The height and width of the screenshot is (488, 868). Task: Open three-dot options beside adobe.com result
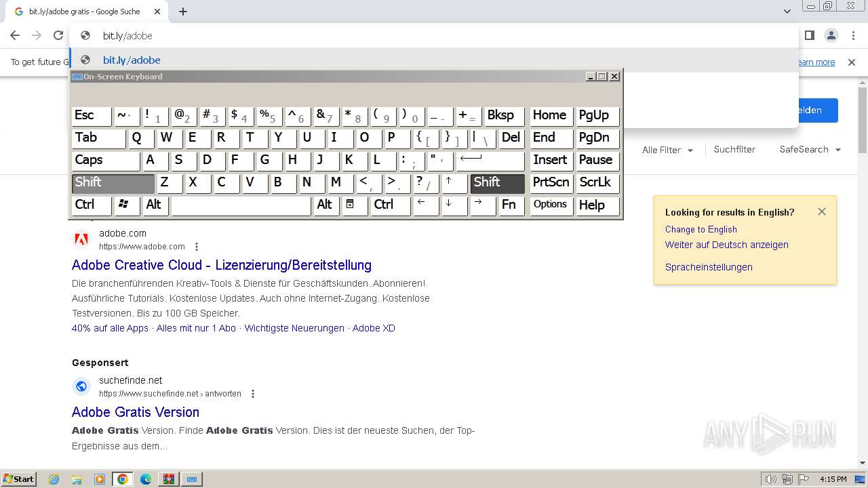(197, 247)
